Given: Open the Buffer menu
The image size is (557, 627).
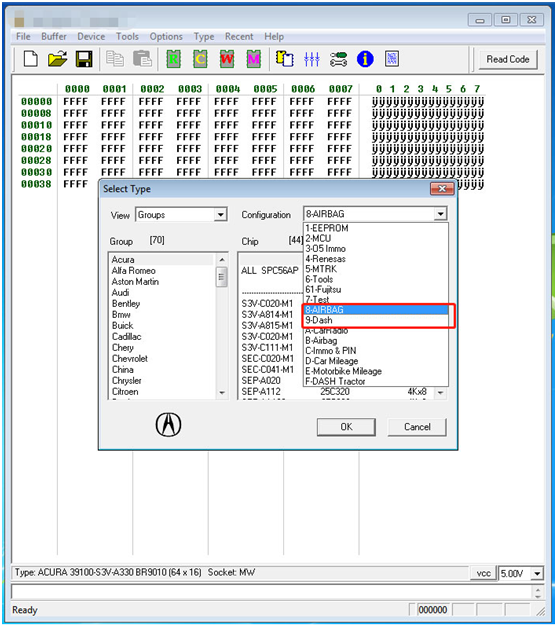Looking at the screenshot, I should coord(54,36).
